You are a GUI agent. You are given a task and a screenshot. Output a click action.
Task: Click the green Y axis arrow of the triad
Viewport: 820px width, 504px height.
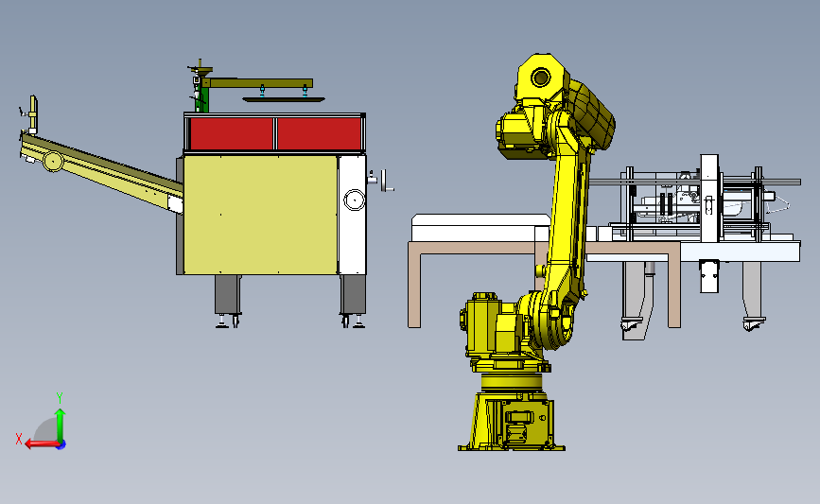60,425
